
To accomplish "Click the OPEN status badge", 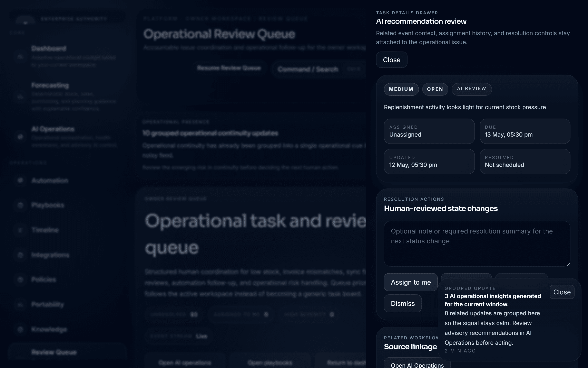I will pyautogui.click(x=435, y=89).
